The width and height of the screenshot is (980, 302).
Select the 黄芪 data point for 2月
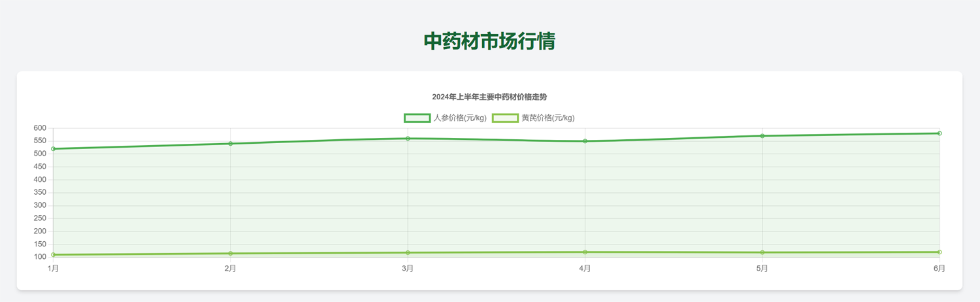pos(231,254)
